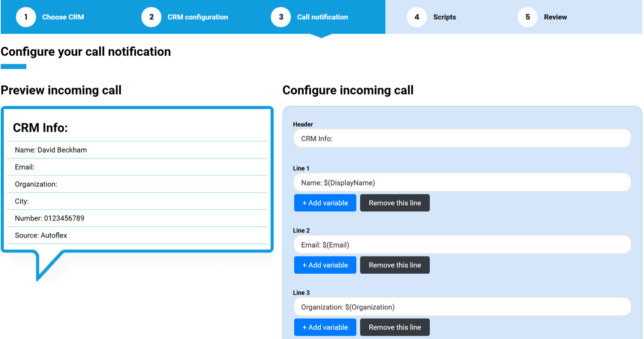Click the "Preview incoming call" heading

coord(61,90)
